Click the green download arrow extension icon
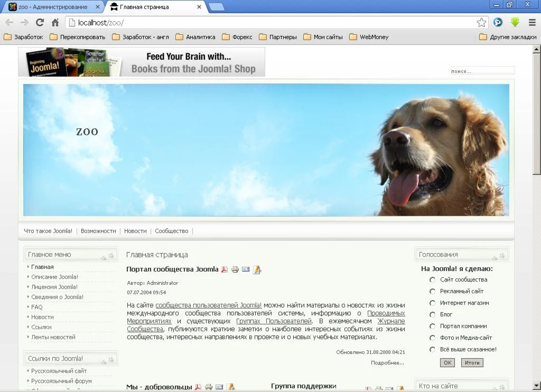 pos(515,22)
